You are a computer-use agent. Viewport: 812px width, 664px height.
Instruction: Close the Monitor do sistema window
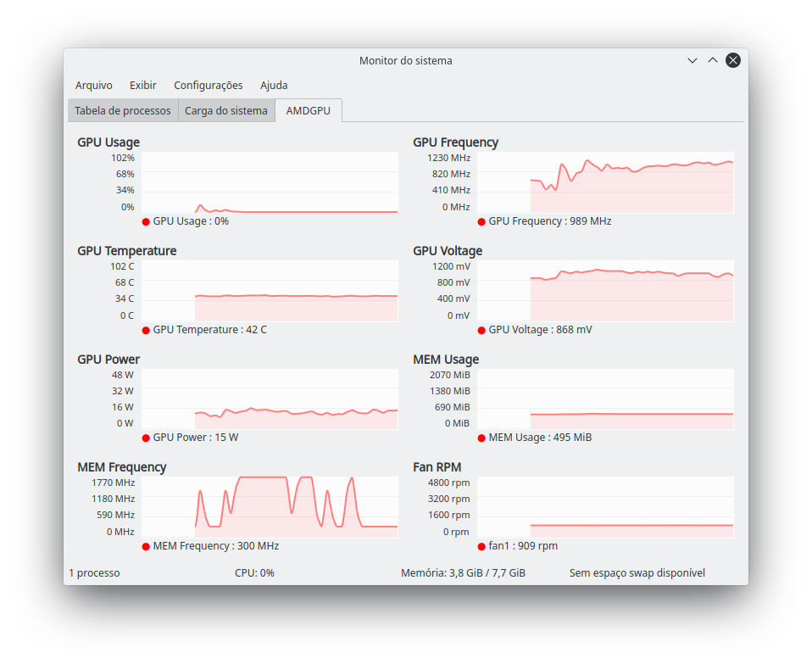tap(733, 60)
